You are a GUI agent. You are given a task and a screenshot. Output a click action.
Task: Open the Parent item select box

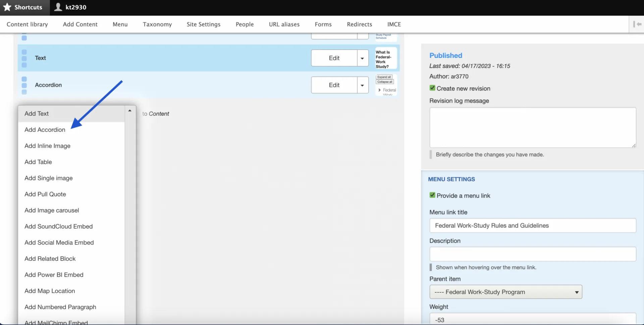tap(505, 292)
